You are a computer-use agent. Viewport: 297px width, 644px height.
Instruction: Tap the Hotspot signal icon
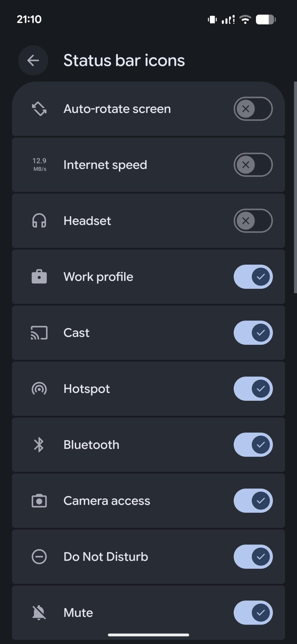point(39,389)
